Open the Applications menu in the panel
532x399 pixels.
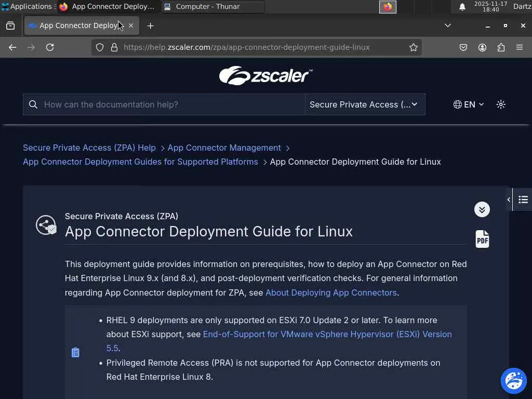pyautogui.click(x=28, y=6)
